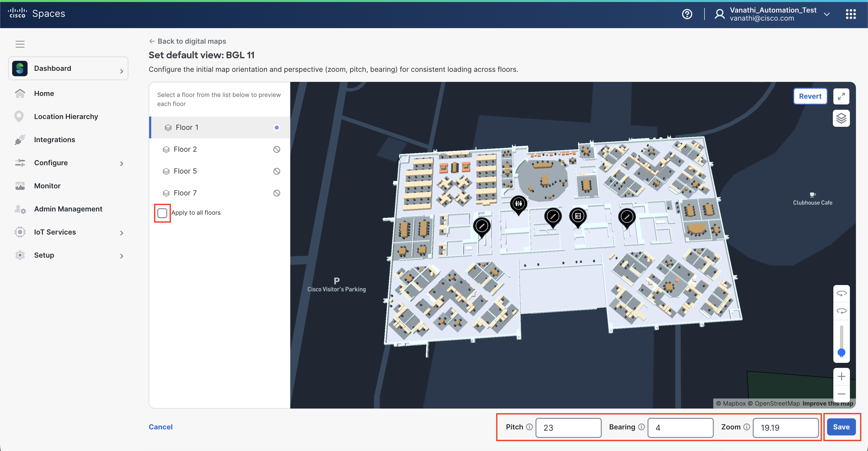Screen dimensions: 868x451
Task: Click the hamburger menu icon
Action: (20, 44)
